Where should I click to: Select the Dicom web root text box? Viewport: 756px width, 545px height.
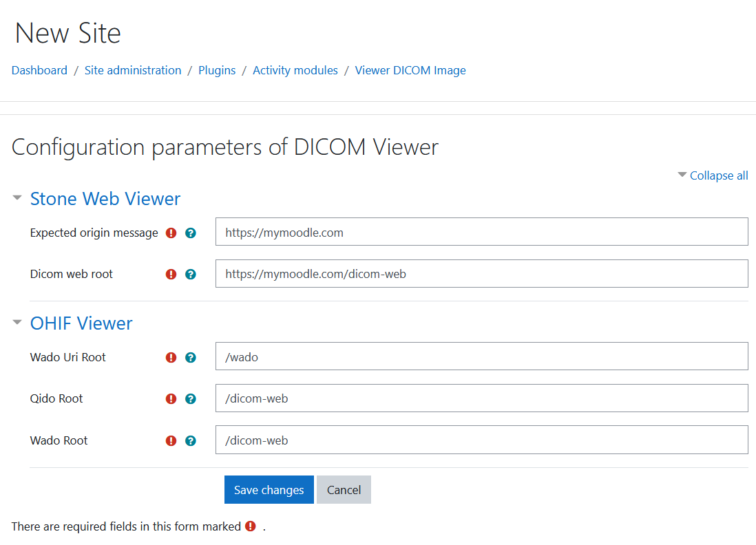(x=482, y=273)
